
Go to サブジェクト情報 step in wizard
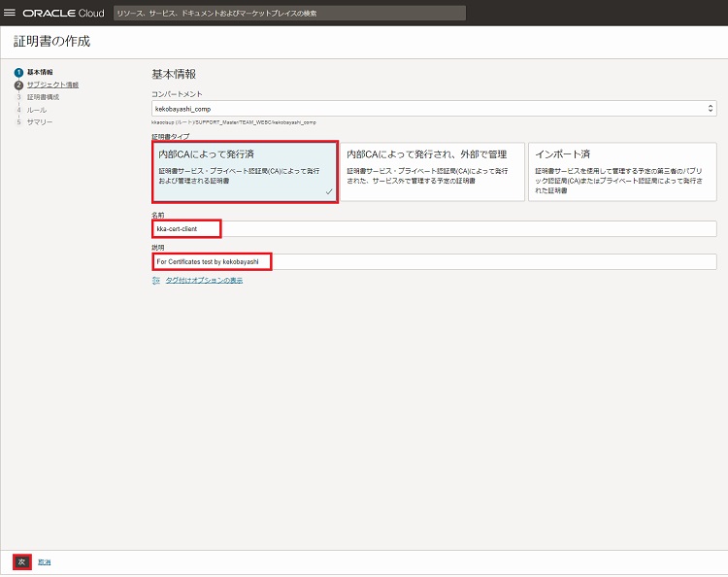point(52,85)
